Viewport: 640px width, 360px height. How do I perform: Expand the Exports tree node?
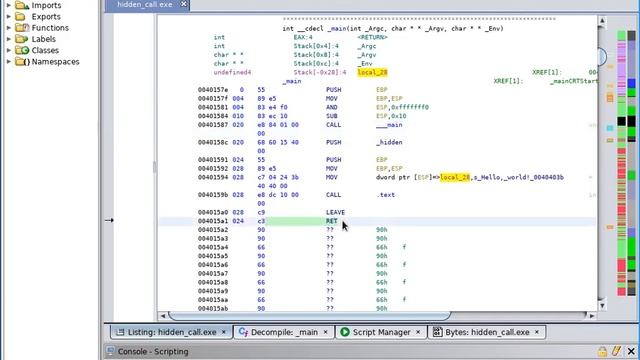(9, 17)
